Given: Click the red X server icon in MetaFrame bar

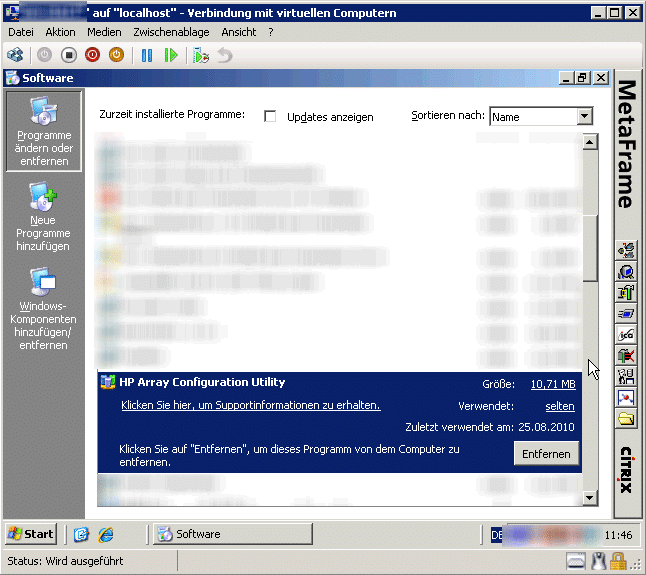Looking at the screenshot, I should (x=626, y=356).
